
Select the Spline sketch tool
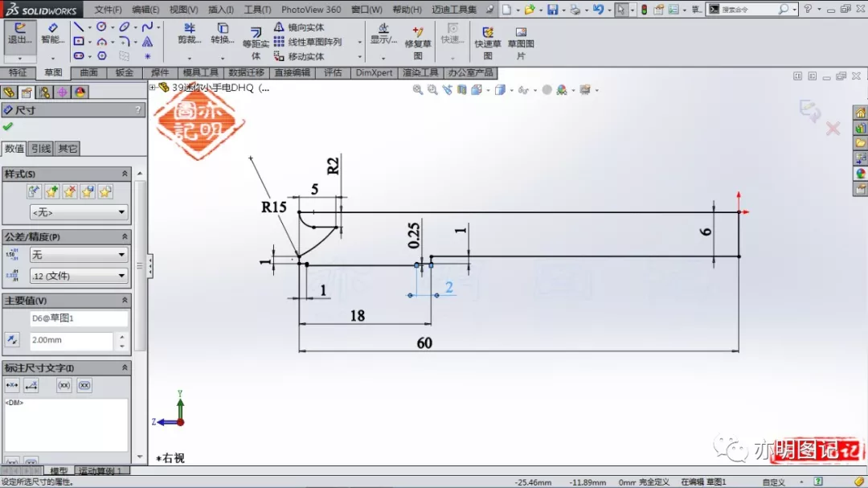[x=147, y=27]
